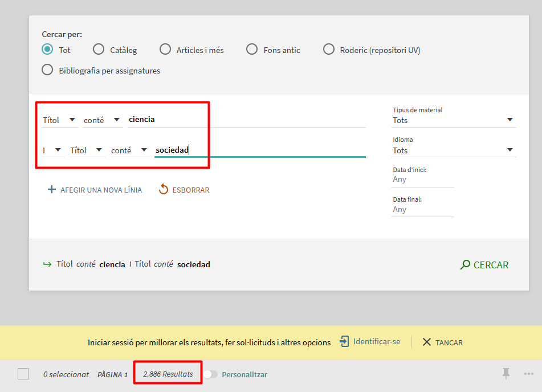542x392 pixels.
Task: Open the three-dot more options menu
Action: (x=528, y=374)
